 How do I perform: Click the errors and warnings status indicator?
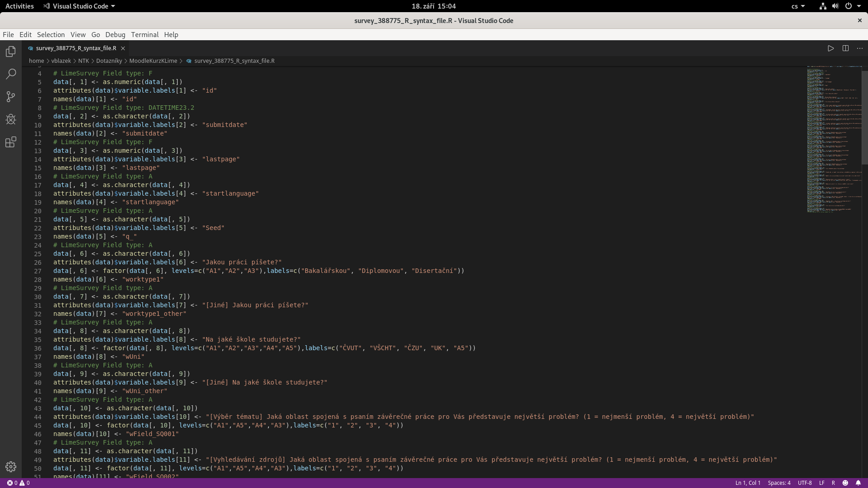click(x=18, y=483)
